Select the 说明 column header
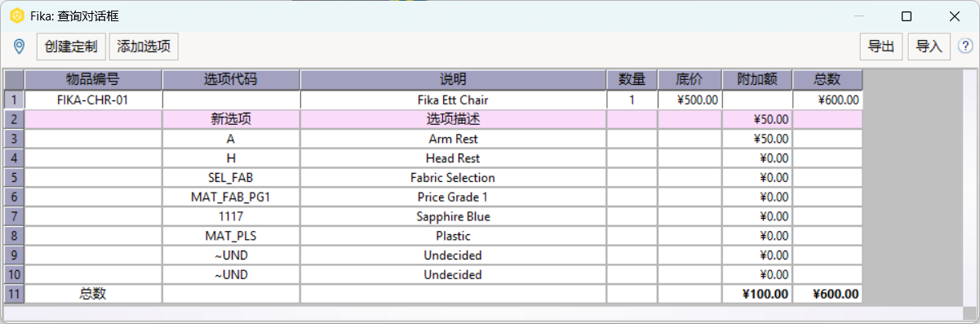The height and width of the screenshot is (324, 980). 453,79
